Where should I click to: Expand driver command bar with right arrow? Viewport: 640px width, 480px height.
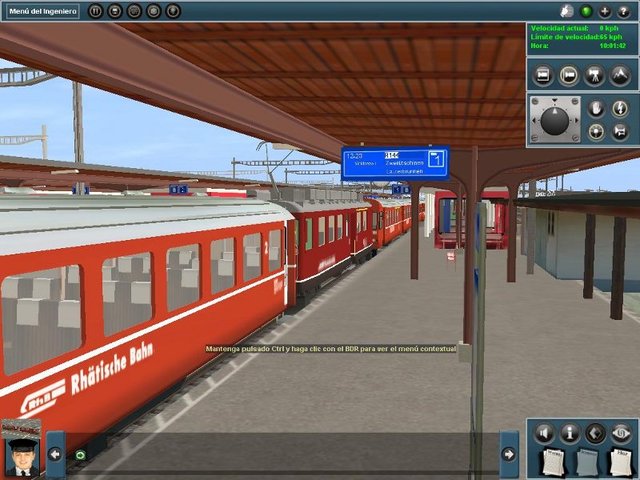(x=508, y=455)
